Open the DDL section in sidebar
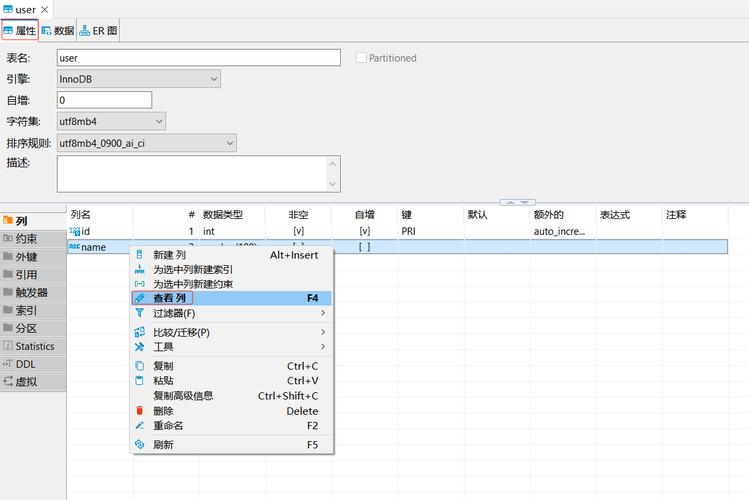 click(33, 364)
